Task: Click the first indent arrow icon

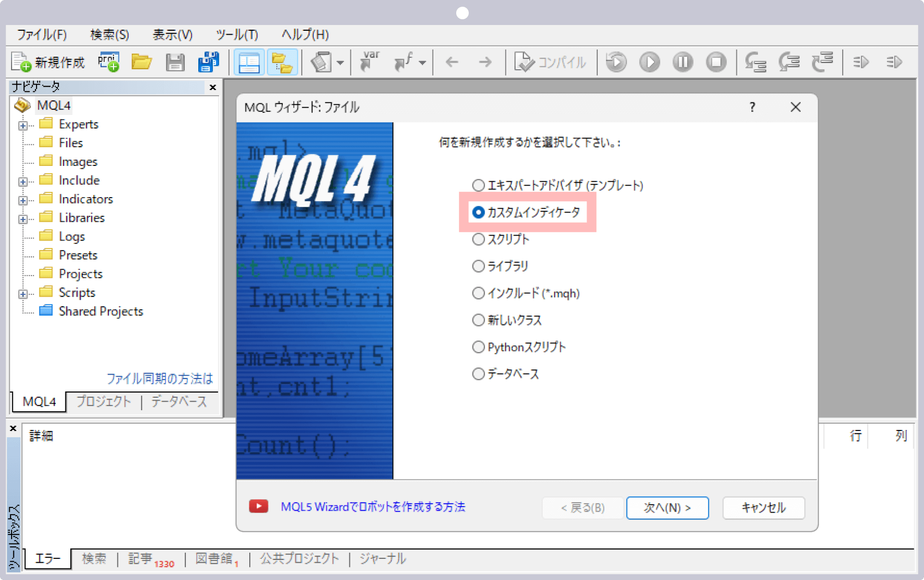Action: (x=861, y=62)
